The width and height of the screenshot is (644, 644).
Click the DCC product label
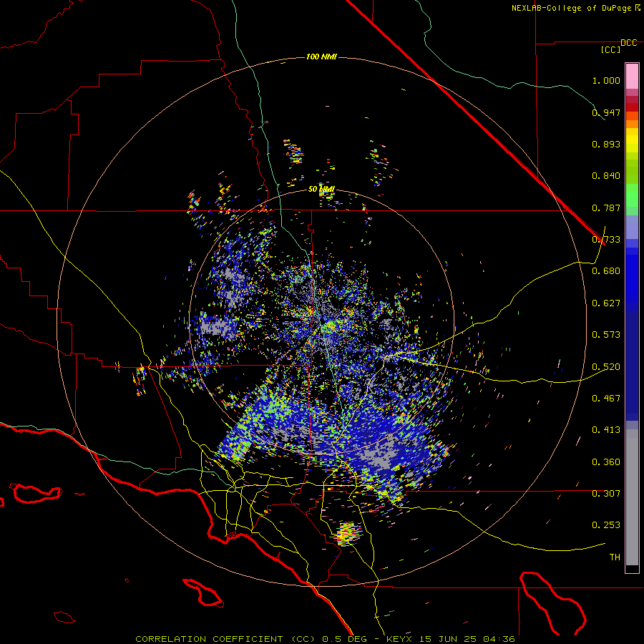[x=628, y=43]
